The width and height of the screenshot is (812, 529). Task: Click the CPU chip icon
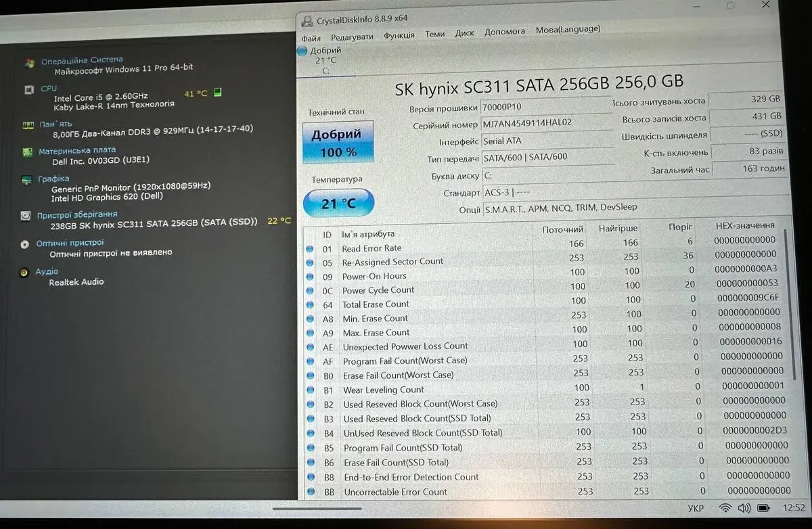coord(29,90)
